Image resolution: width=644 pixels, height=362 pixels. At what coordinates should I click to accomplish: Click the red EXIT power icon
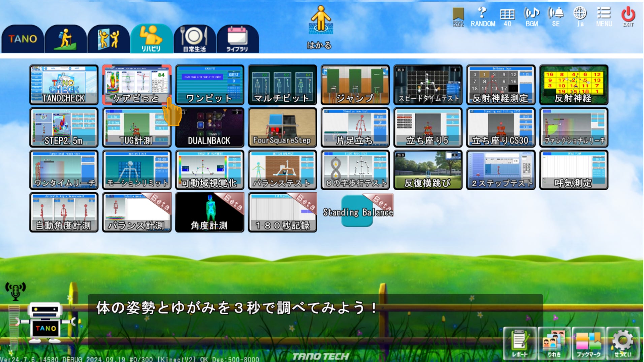[628, 17]
